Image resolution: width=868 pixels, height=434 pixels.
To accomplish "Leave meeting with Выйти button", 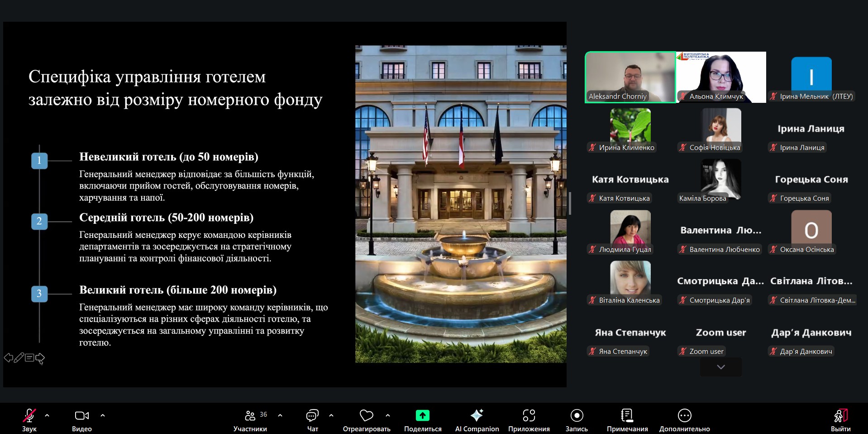I will click(x=840, y=415).
